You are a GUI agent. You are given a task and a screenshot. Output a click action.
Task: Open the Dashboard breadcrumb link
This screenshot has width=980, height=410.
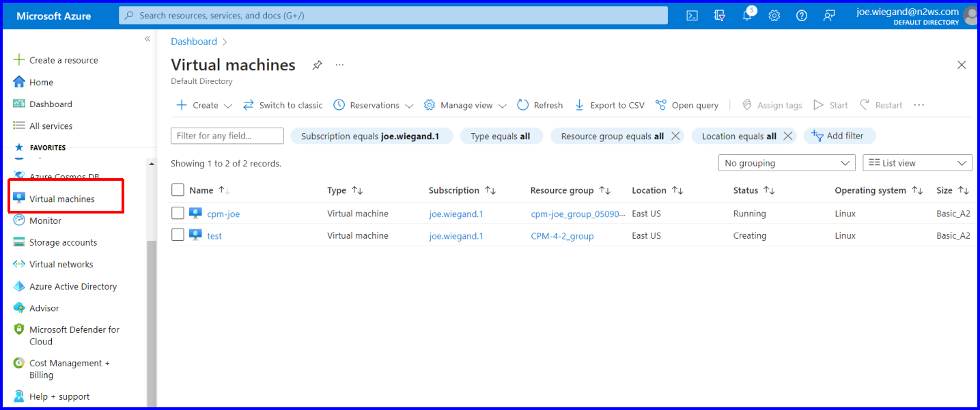coord(194,42)
